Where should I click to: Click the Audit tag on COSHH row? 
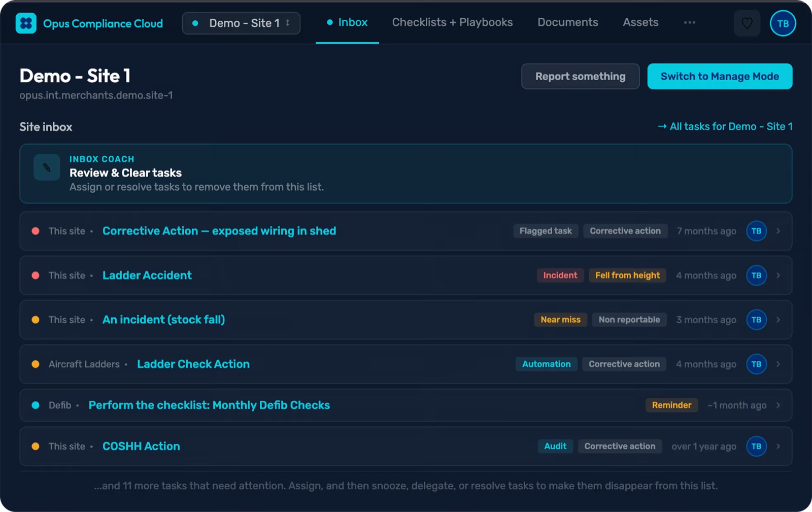point(555,446)
